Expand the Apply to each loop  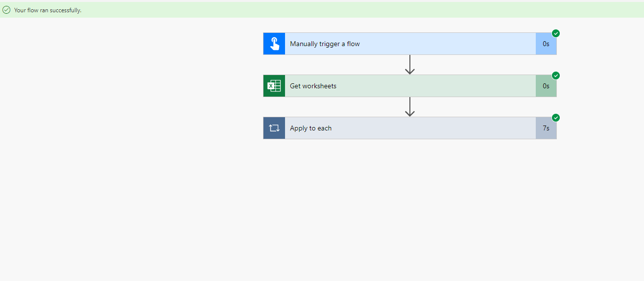(410, 128)
